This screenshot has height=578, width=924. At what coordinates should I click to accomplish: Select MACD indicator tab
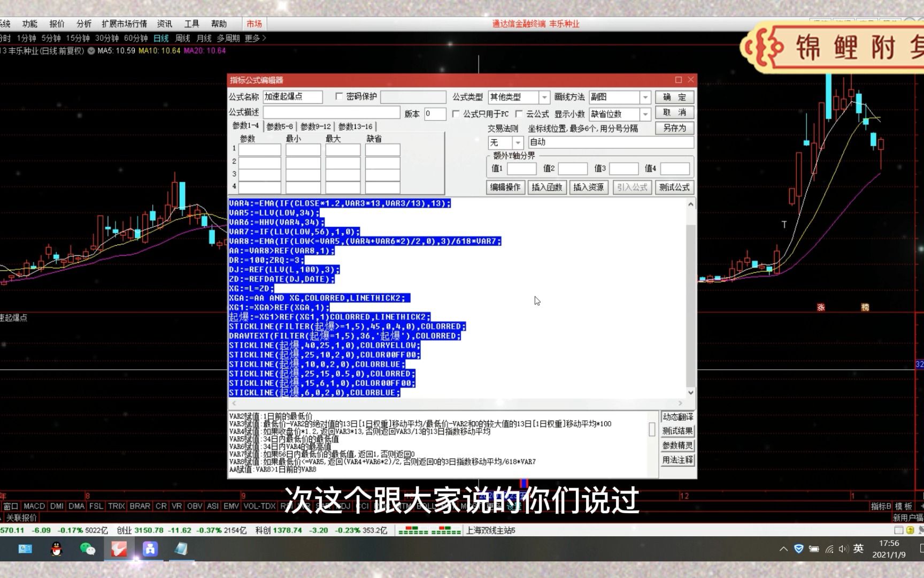34,506
